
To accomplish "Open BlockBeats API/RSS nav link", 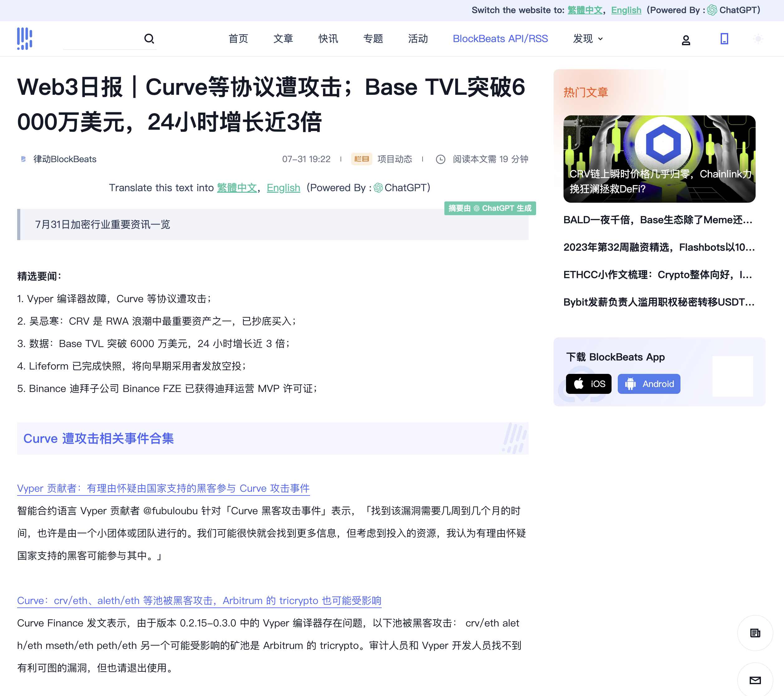I will pyautogui.click(x=500, y=39).
